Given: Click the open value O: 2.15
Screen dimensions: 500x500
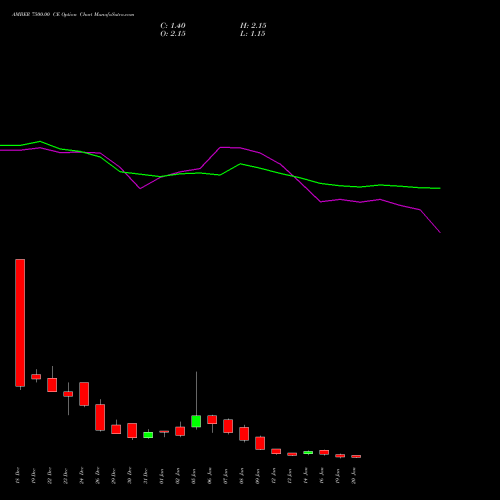Looking at the screenshot, I should (x=173, y=34).
